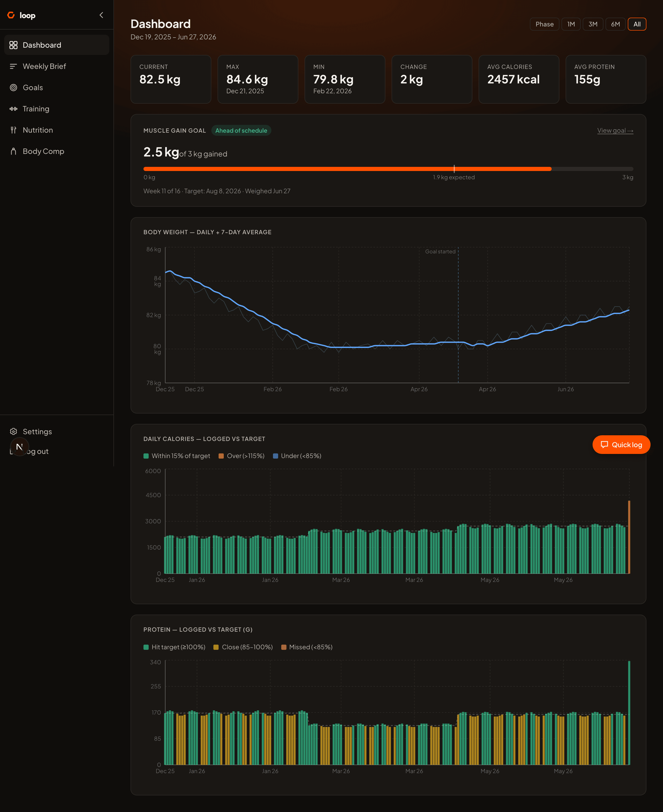Click the Close (85–100%) legend swatch
The height and width of the screenshot is (812, 663).
point(216,647)
